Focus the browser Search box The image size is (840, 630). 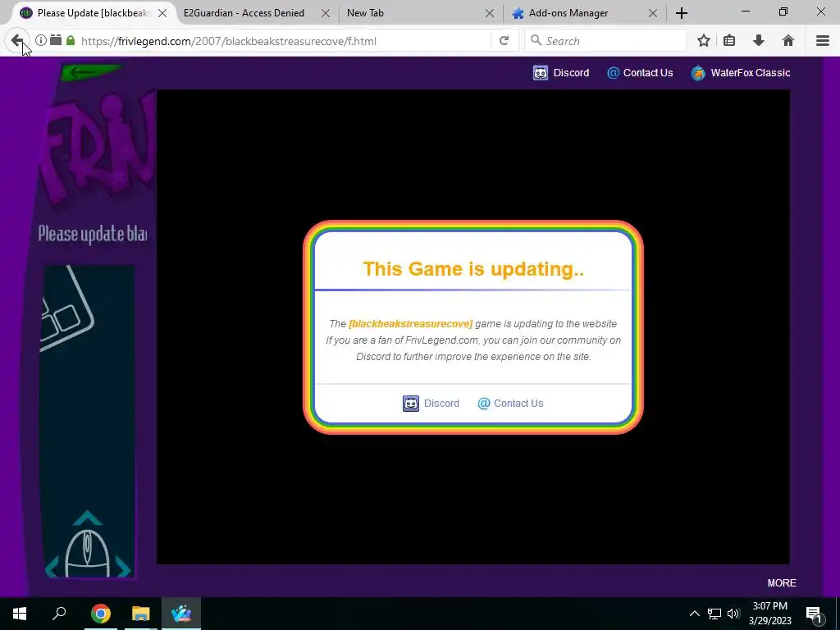[605, 41]
